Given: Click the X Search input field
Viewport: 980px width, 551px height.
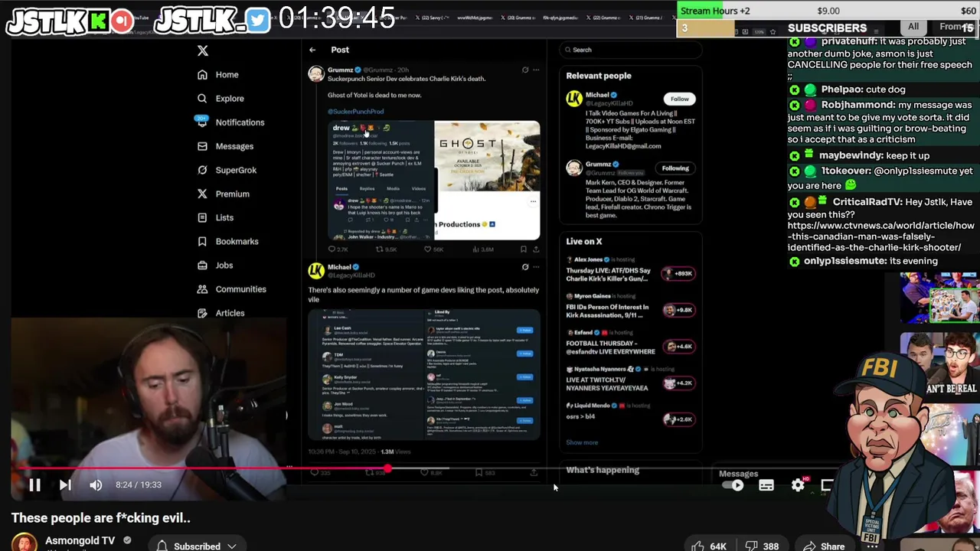Looking at the screenshot, I should (x=630, y=50).
